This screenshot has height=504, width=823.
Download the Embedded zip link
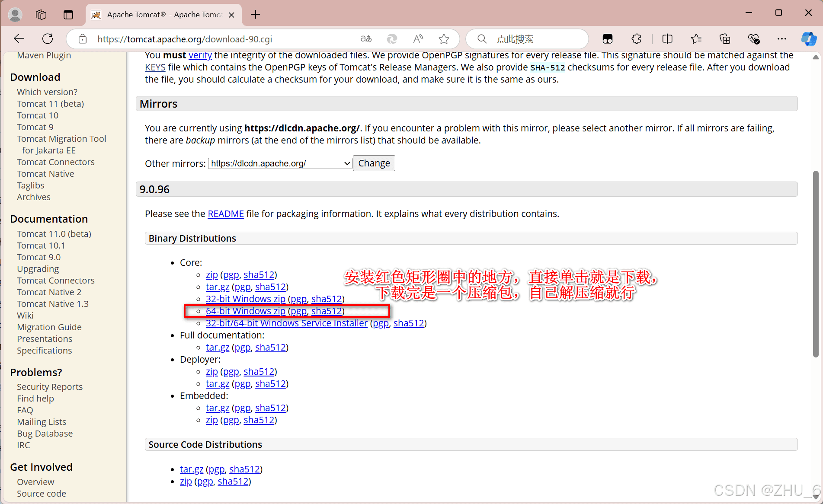point(212,420)
